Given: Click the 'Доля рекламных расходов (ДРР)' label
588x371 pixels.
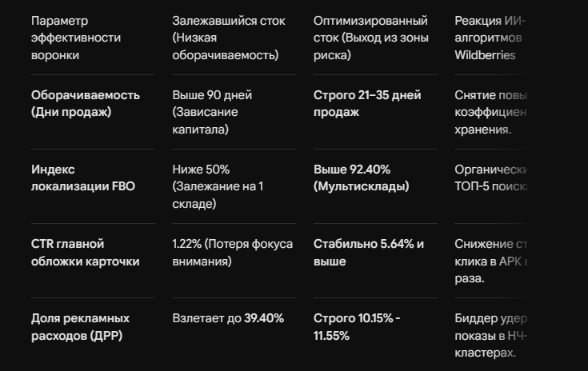Looking at the screenshot, I should click(x=80, y=327).
